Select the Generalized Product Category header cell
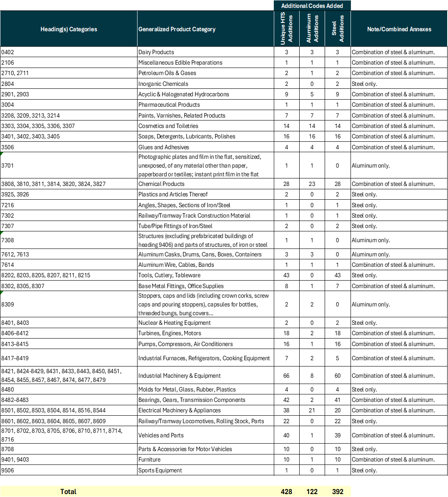 [x=205, y=29]
